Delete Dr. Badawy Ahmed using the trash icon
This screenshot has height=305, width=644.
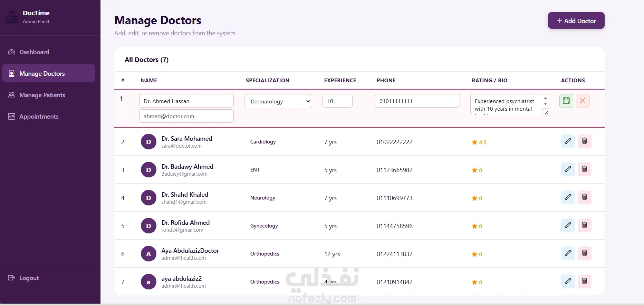pyautogui.click(x=585, y=169)
